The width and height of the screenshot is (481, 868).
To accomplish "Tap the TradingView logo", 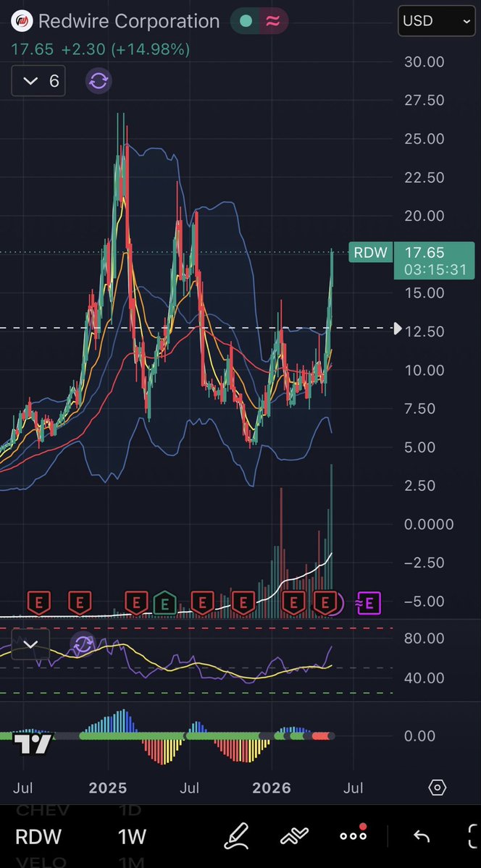I will click(33, 744).
